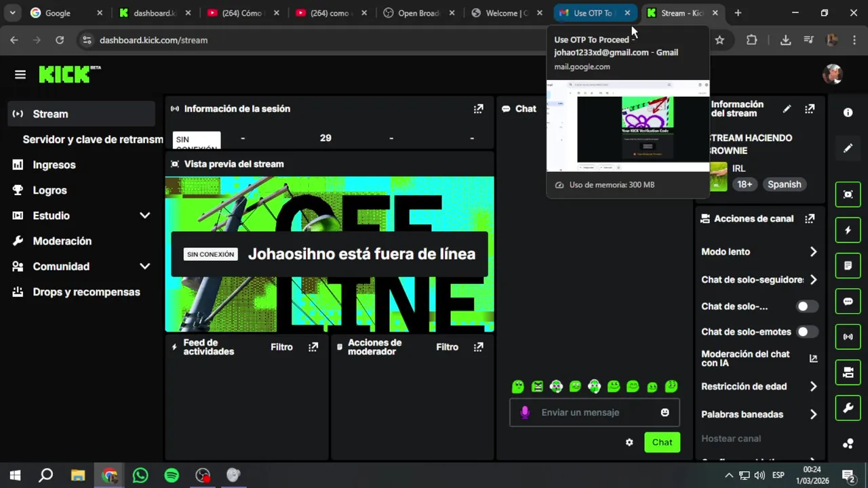The image size is (868, 488).
Task: Pop out the Información del stream panel
Action: coord(810,108)
